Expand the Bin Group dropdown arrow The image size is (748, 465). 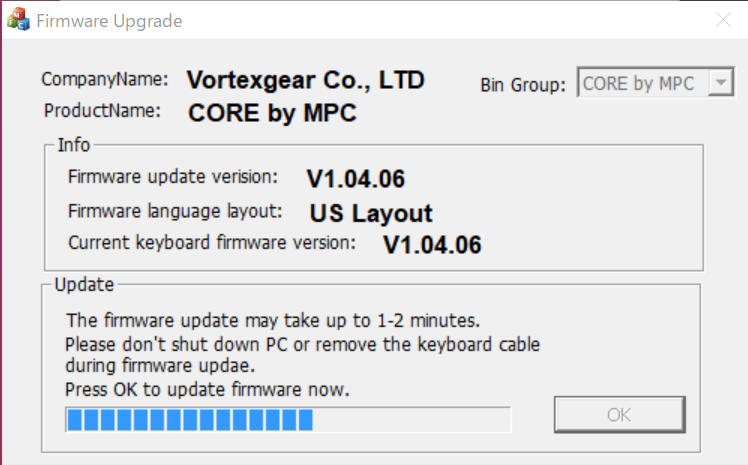[x=720, y=84]
